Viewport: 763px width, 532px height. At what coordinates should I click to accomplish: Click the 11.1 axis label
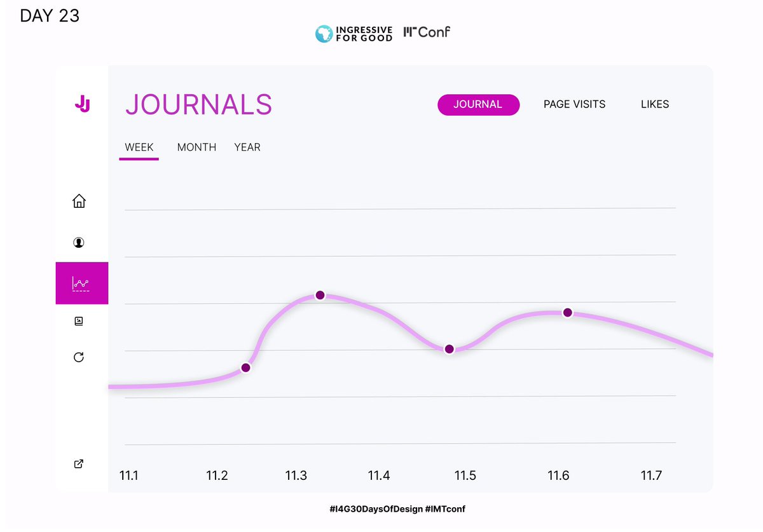pyautogui.click(x=129, y=475)
